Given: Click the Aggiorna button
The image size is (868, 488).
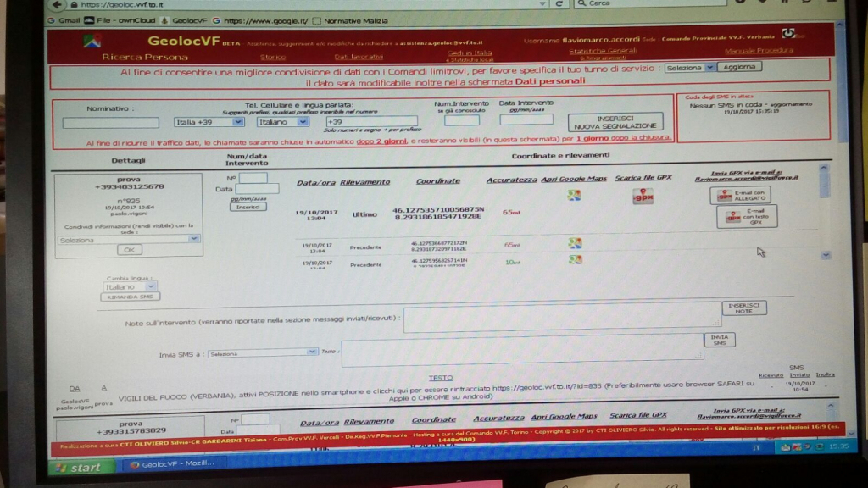Looking at the screenshot, I should 739,67.
